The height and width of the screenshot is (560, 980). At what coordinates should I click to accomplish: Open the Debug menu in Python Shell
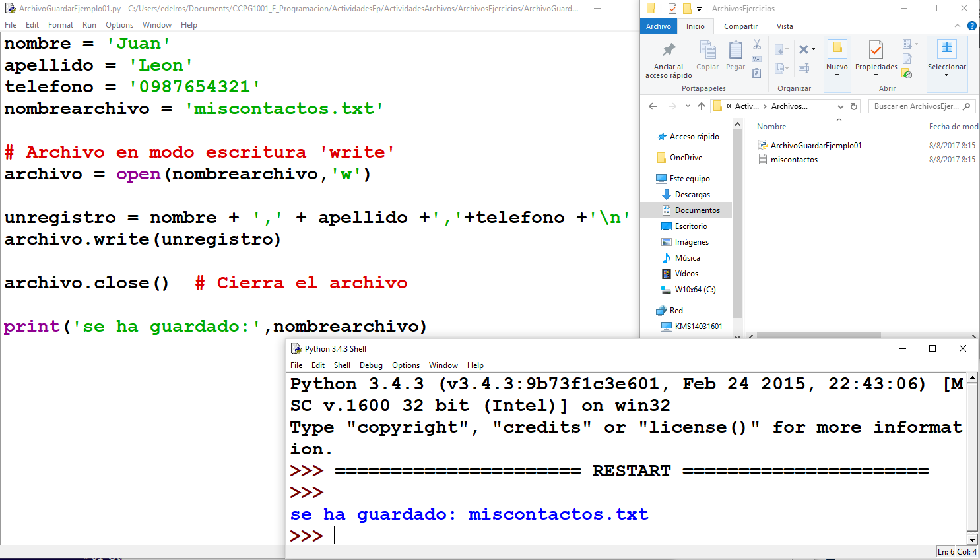(371, 365)
